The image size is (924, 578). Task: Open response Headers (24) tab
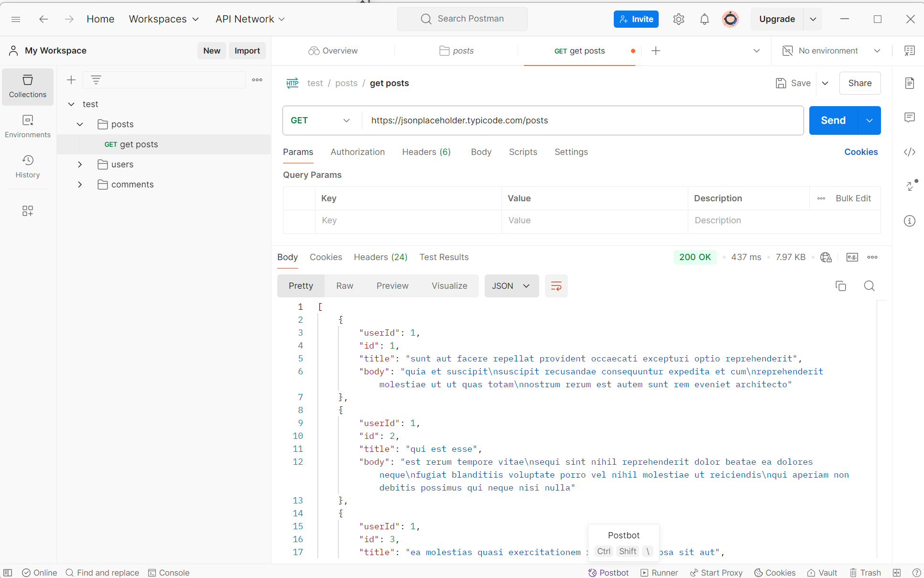point(380,257)
